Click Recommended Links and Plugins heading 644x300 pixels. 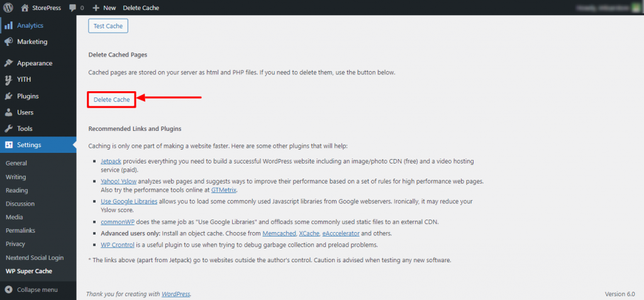pyautogui.click(x=135, y=129)
